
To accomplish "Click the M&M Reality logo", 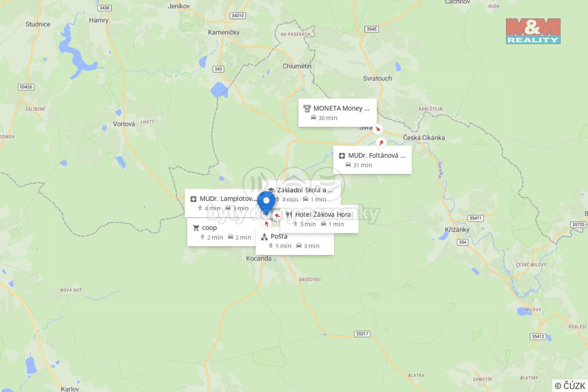I will tap(533, 31).
